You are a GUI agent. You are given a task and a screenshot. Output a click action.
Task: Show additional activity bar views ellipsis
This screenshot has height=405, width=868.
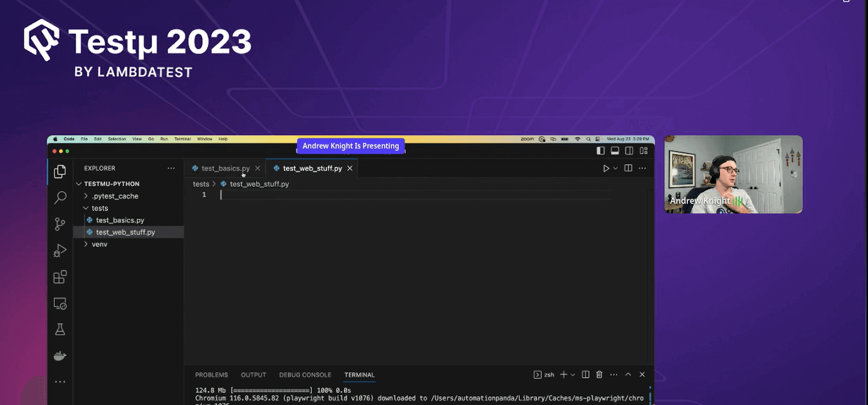point(60,382)
